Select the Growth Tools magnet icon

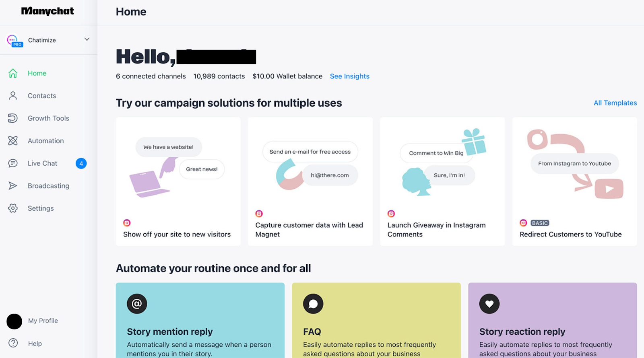(x=12, y=118)
